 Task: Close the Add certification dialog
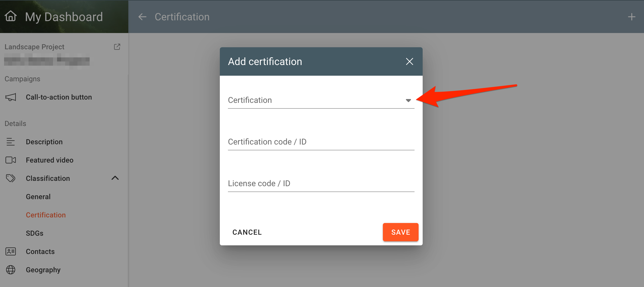coord(409,61)
